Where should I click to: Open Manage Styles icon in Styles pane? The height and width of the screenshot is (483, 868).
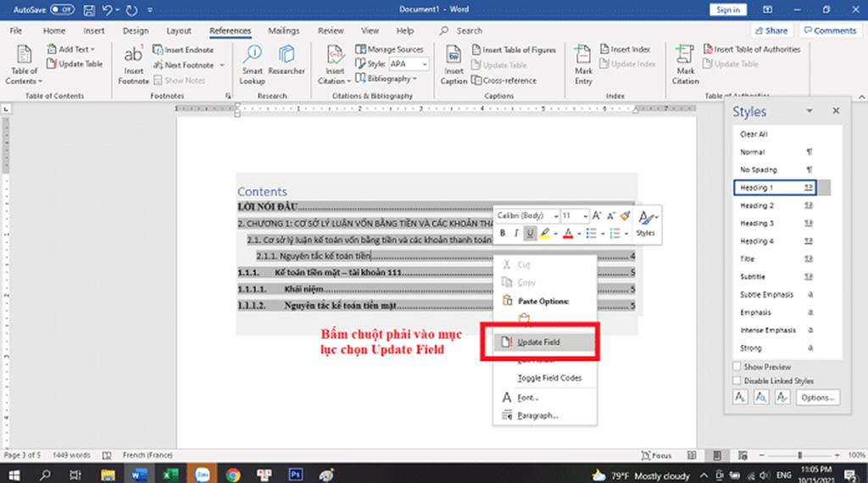coord(782,397)
